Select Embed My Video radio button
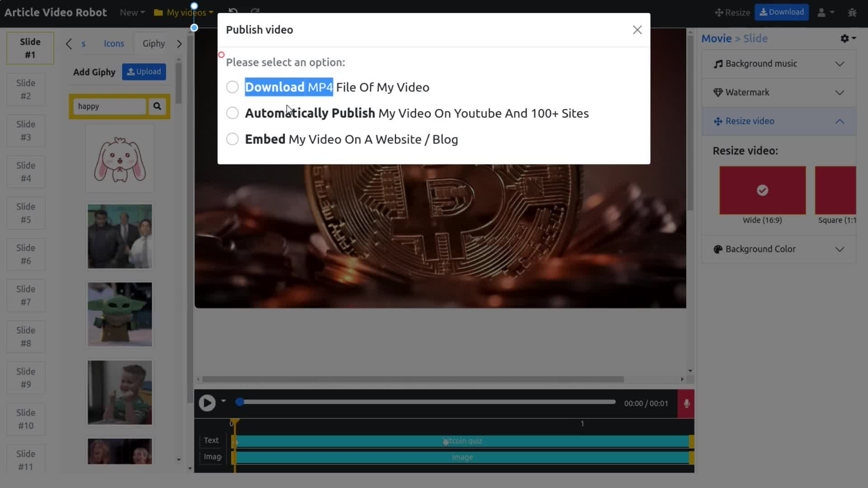The width and height of the screenshot is (868, 488). click(233, 140)
